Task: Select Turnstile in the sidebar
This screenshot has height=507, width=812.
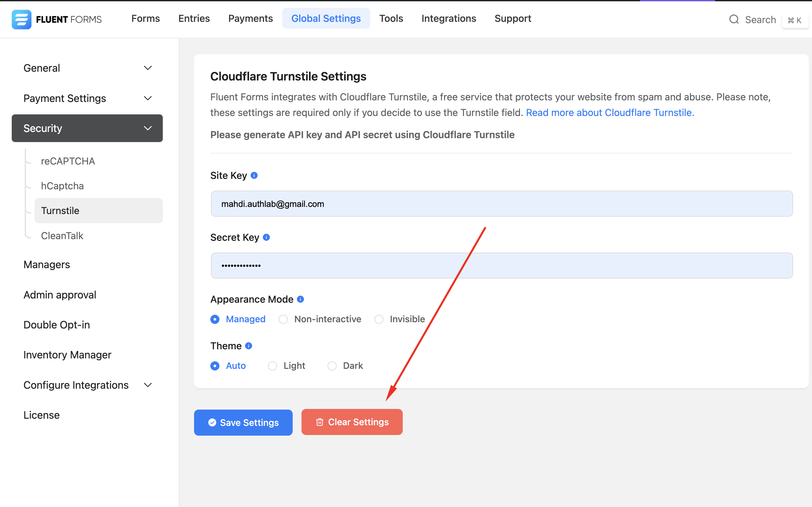Action: point(98,210)
